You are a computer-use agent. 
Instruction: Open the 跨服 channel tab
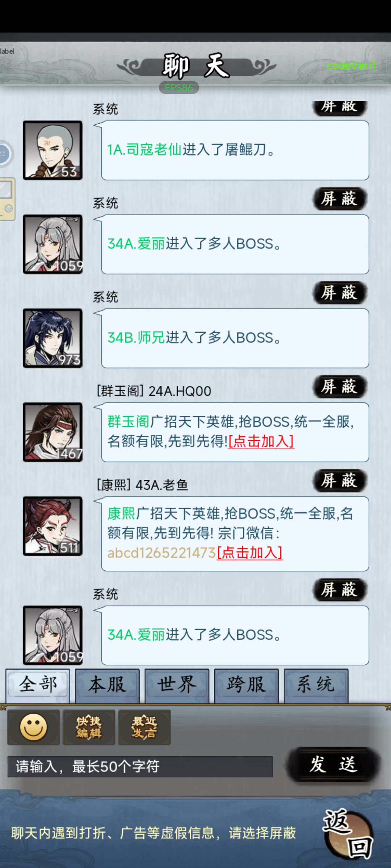pyautogui.click(x=247, y=685)
